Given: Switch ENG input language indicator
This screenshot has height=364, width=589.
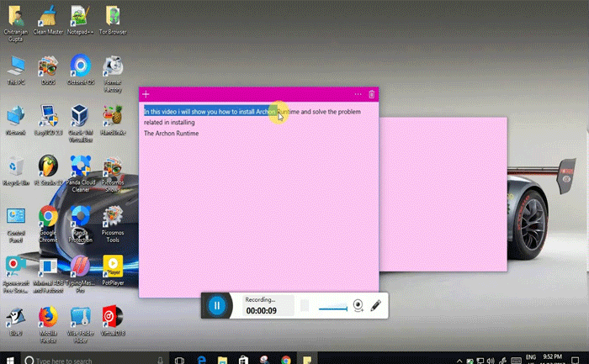Looking at the screenshot, I should click(x=531, y=359).
